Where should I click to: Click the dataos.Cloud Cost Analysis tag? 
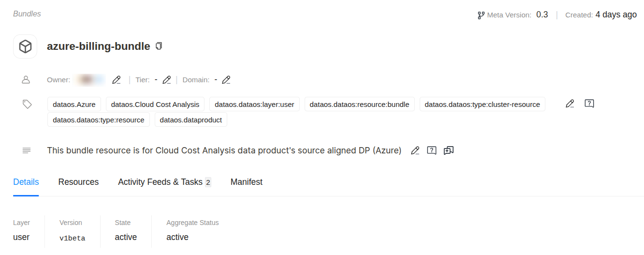coord(155,105)
